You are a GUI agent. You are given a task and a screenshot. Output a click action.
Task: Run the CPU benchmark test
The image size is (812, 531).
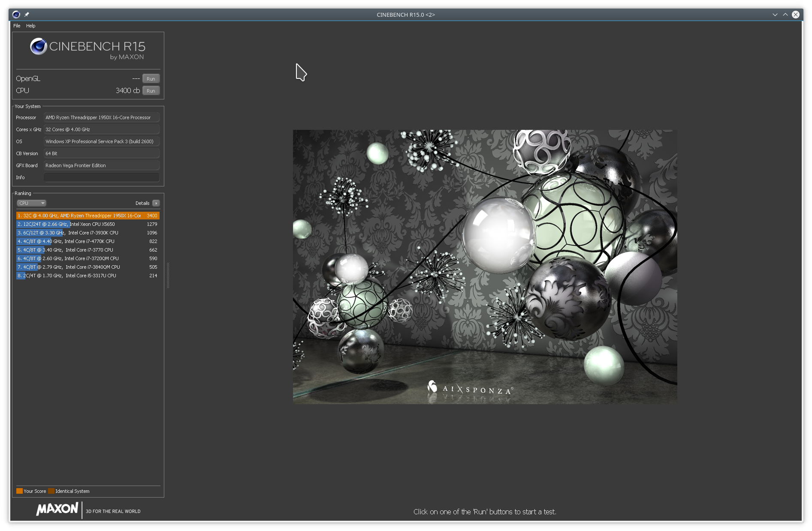[x=151, y=91]
